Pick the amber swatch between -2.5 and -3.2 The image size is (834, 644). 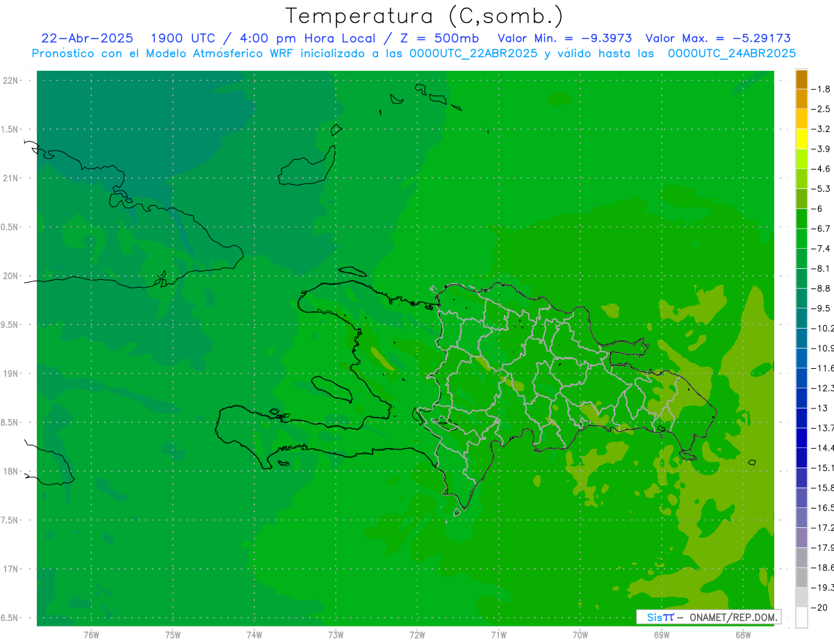point(801,119)
